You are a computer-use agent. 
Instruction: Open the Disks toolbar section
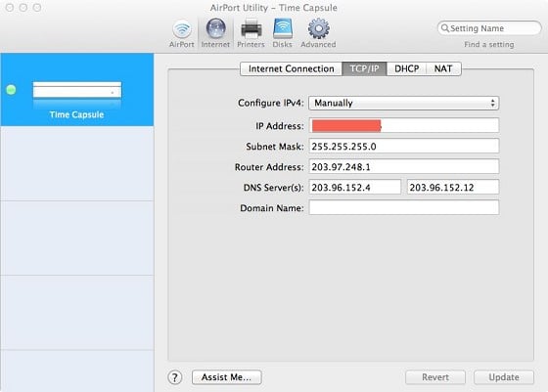pos(283,33)
